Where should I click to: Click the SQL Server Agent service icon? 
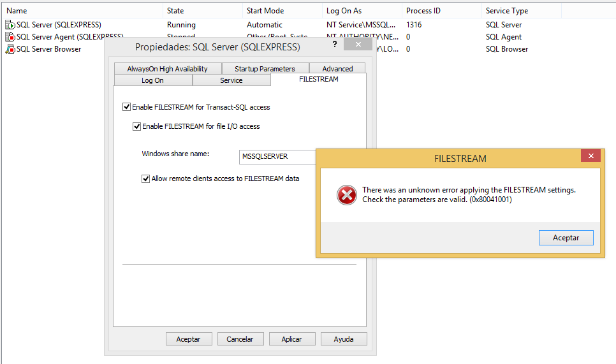click(x=10, y=37)
